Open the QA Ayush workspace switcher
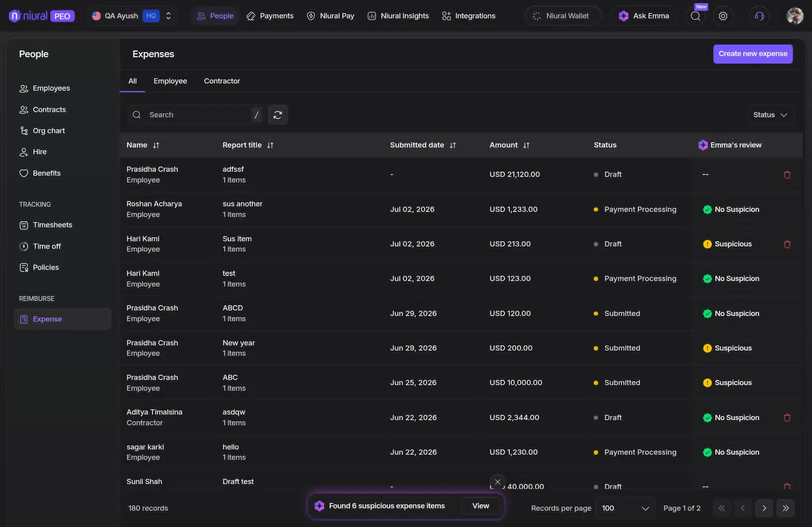 point(132,16)
